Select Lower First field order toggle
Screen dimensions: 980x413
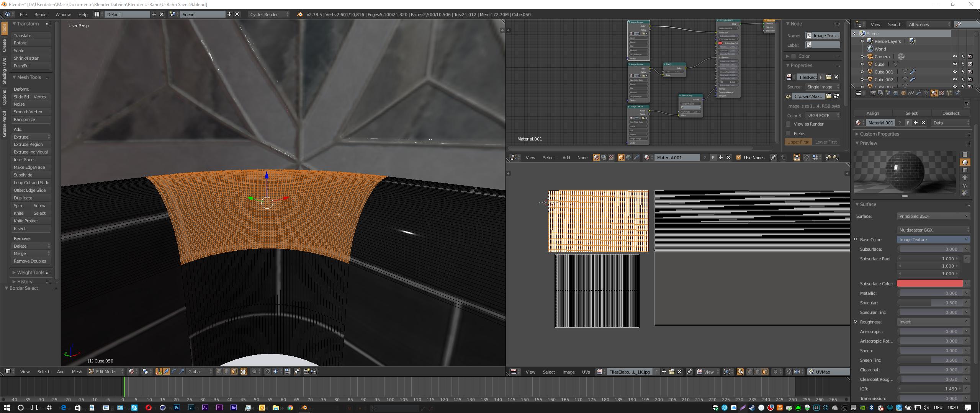(826, 142)
